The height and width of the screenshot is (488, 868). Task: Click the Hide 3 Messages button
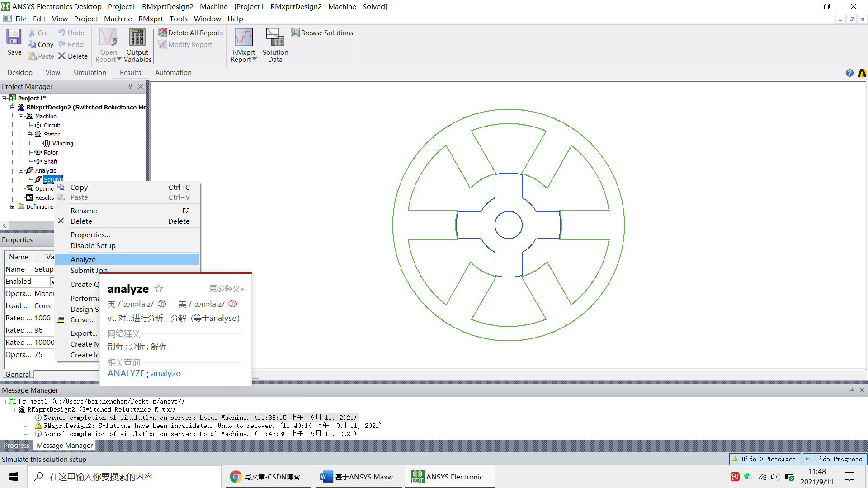764,459
